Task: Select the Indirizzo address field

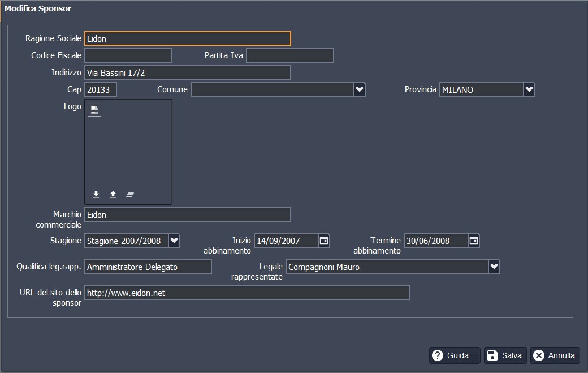Action: tap(187, 72)
